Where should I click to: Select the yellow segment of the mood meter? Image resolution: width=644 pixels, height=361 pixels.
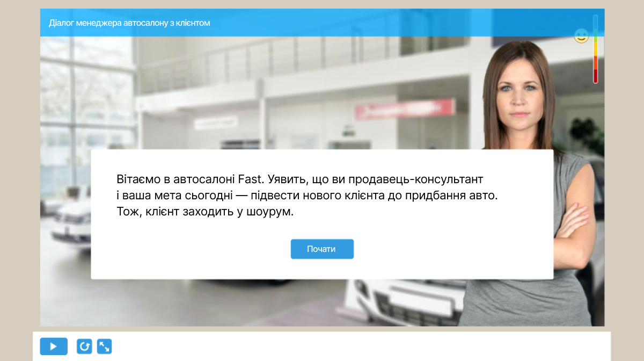[595, 49]
